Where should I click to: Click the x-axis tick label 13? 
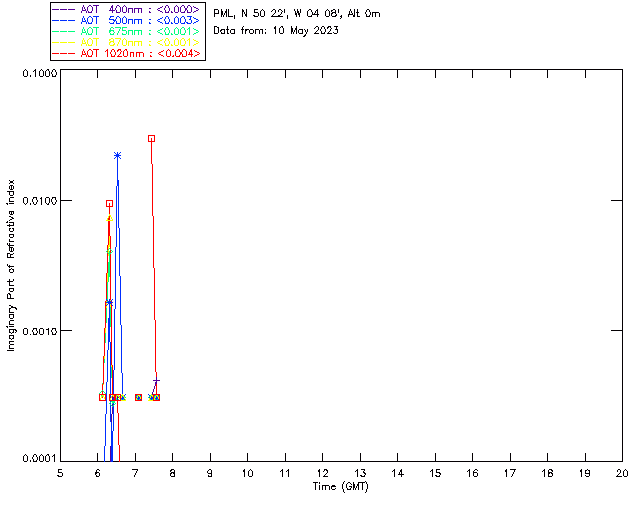point(360,473)
